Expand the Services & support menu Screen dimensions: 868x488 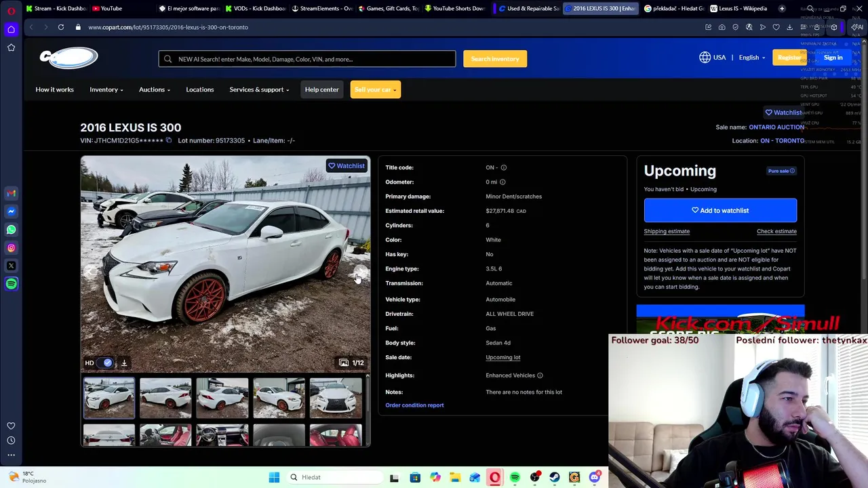(x=259, y=89)
